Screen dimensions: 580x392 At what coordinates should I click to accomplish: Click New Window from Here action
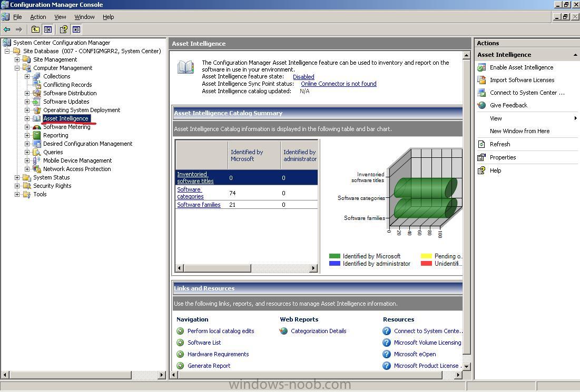pos(519,131)
